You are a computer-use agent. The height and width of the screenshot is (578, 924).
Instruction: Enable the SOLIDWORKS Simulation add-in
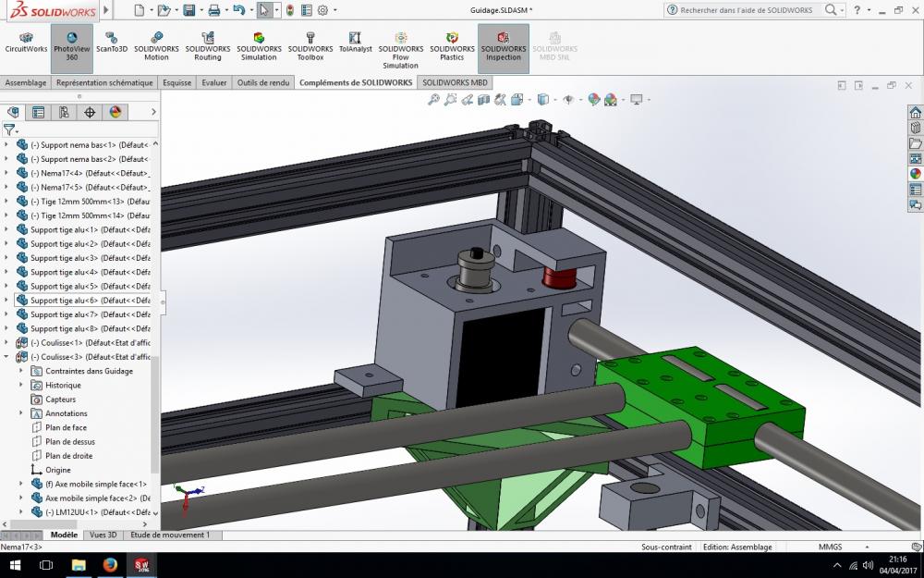259,46
